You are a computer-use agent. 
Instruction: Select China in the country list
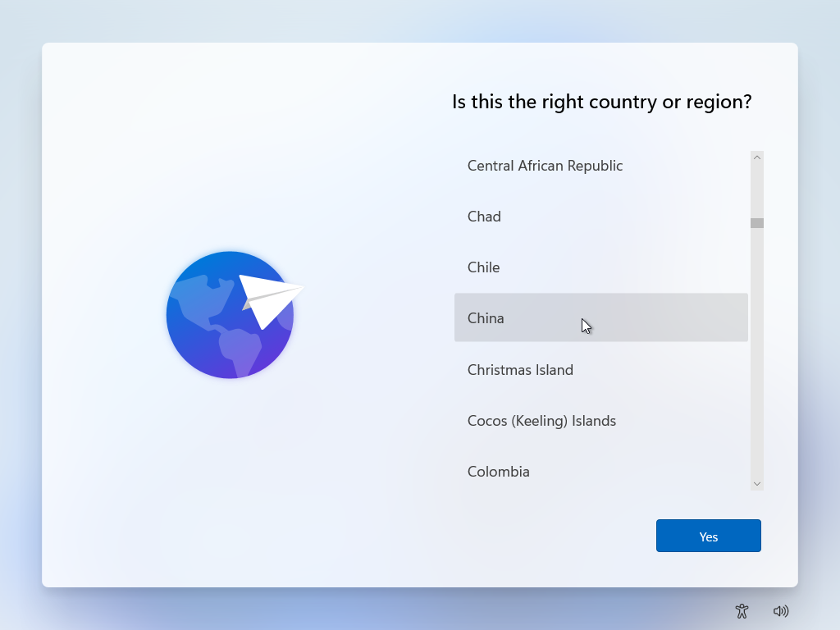pyautogui.click(x=601, y=317)
